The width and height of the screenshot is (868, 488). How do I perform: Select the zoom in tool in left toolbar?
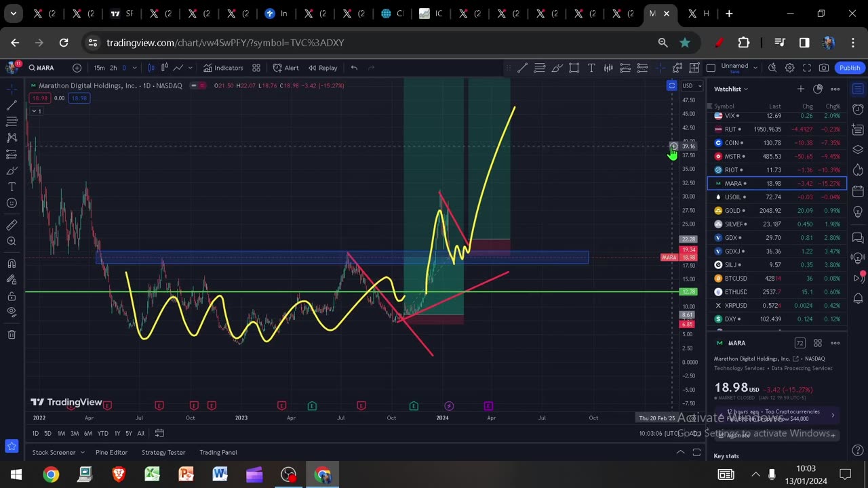12,241
